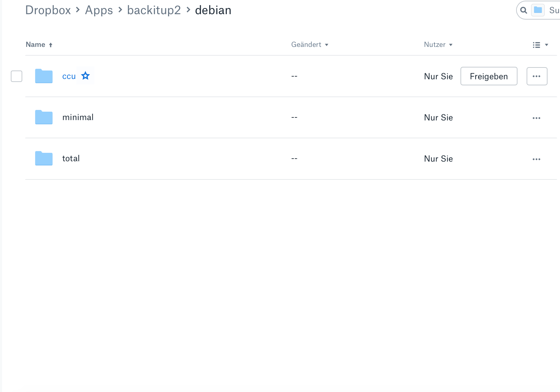The height and width of the screenshot is (392, 560).
Task: Click Nur Sie in total row
Action: pos(438,159)
